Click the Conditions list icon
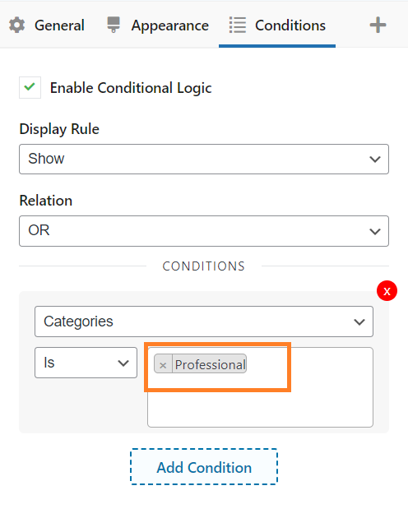 pyautogui.click(x=237, y=25)
